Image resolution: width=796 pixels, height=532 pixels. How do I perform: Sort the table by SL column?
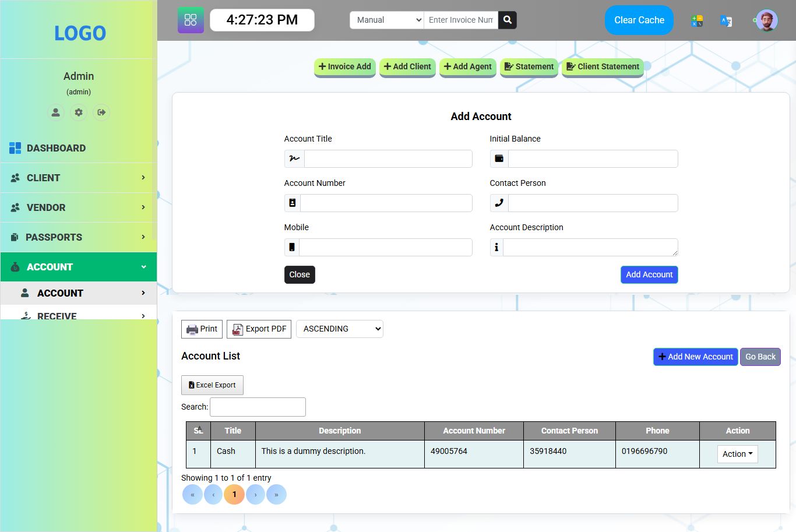pyautogui.click(x=199, y=431)
